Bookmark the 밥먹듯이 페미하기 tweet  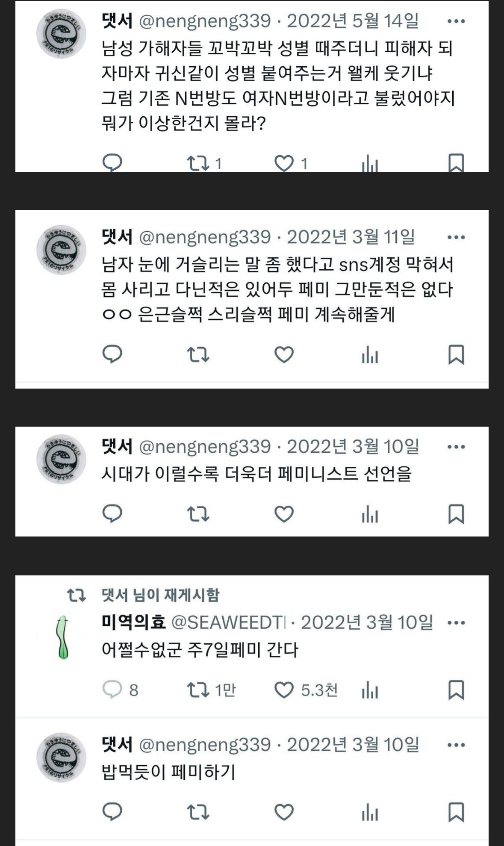click(x=456, y=812)
